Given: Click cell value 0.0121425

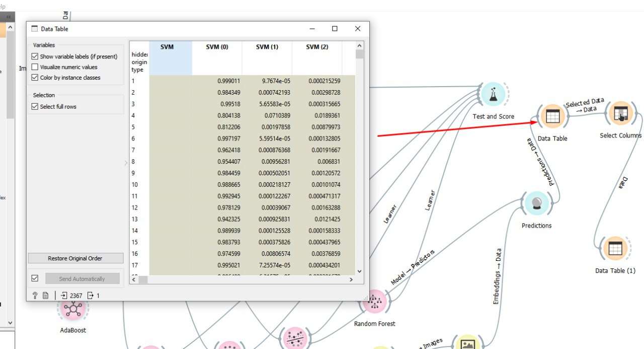Looking at the screenshot, I should point(317,219).
